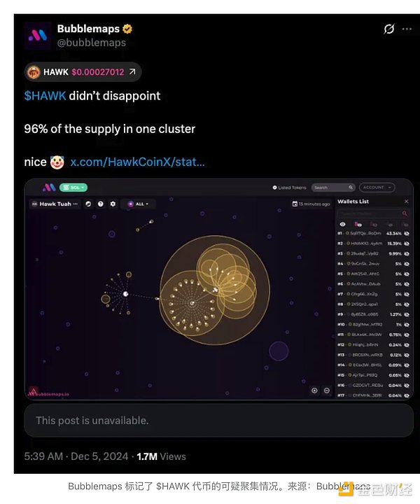Viewport: 420px width, 504px height.
Task: Click the Bubblemaps profile avatar
Action: (38, 35)
